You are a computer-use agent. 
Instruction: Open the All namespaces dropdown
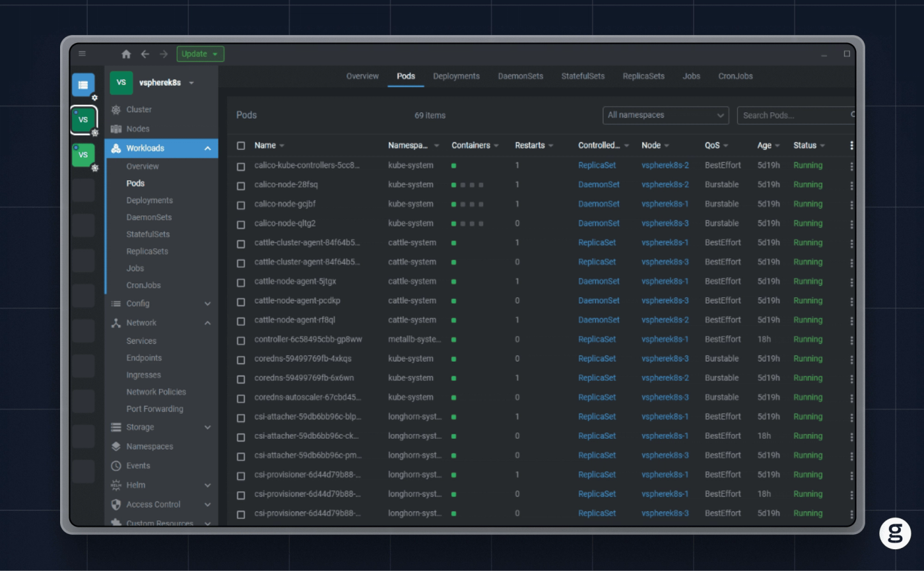[x=665, y=116]
